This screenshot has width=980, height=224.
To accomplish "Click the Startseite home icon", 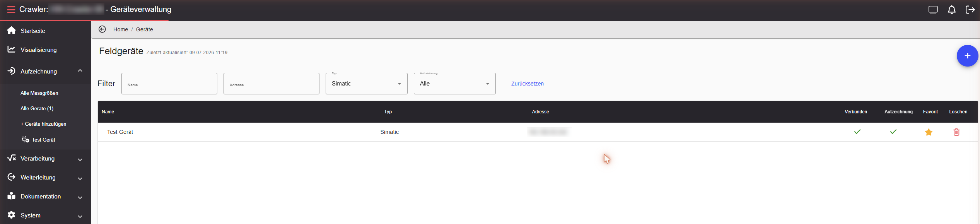I will [12, 31].
